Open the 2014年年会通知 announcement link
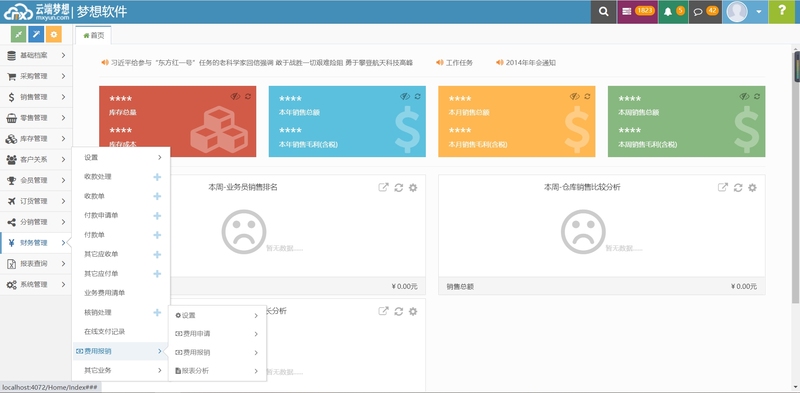The image size is (800, 393). [x=531, y=63]
